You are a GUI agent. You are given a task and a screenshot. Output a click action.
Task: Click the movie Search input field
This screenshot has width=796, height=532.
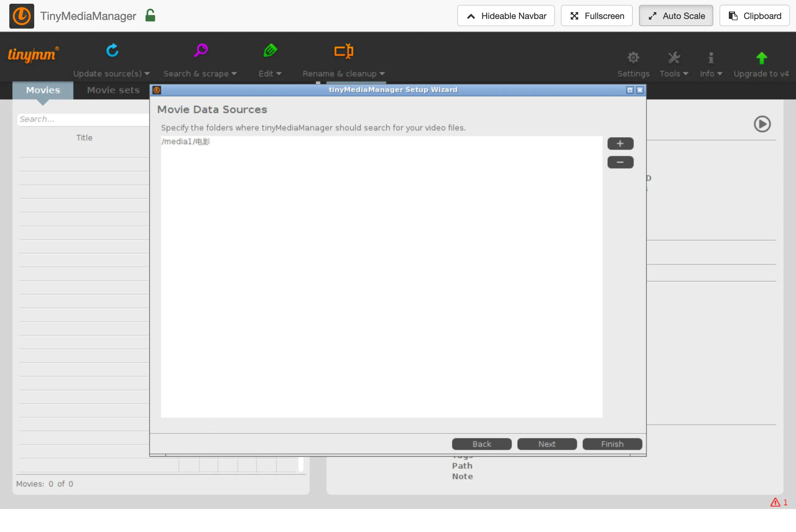coord(84,119)
